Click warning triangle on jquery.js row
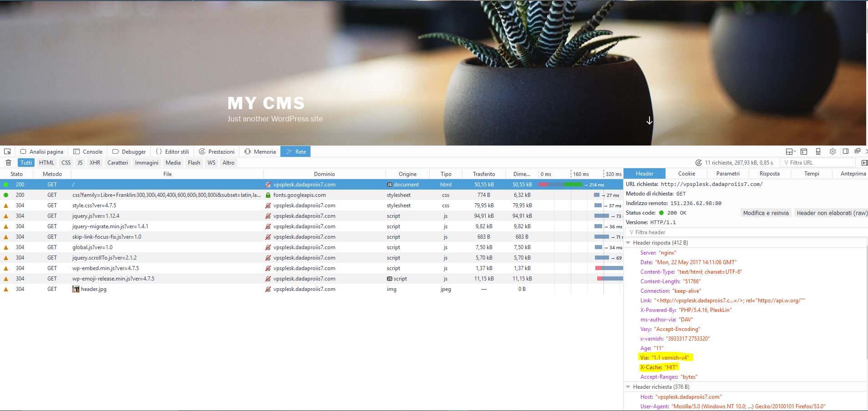 coord(6,216)
